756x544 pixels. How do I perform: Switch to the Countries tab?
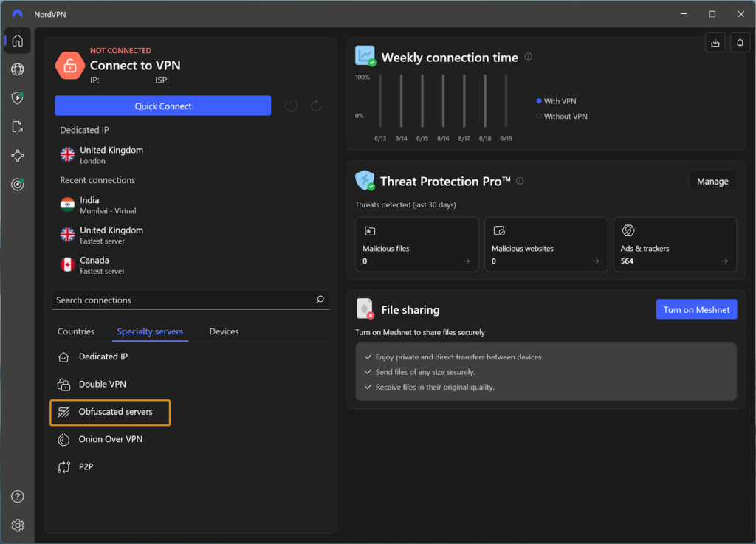(x=76, y=331)
